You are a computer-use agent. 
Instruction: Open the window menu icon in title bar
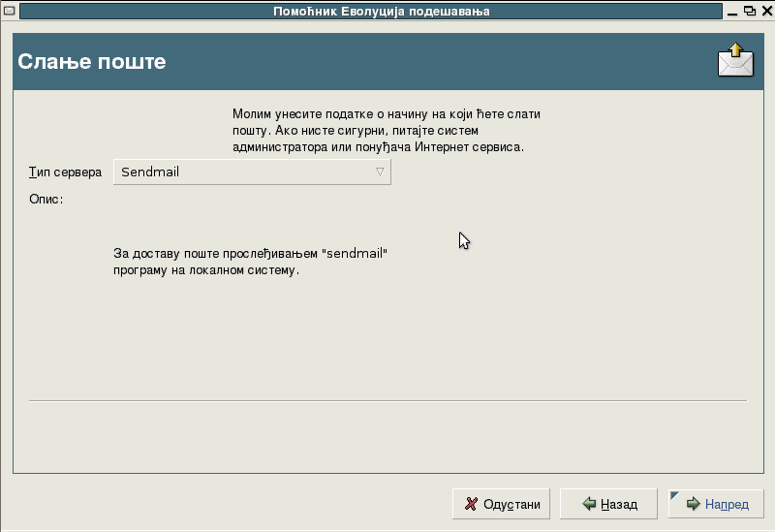[x=9, y=11]
